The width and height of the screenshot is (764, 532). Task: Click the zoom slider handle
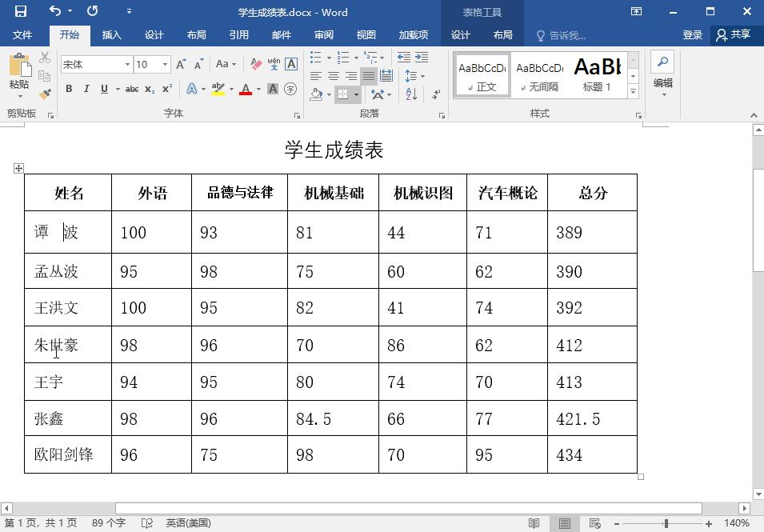point(666,523)
